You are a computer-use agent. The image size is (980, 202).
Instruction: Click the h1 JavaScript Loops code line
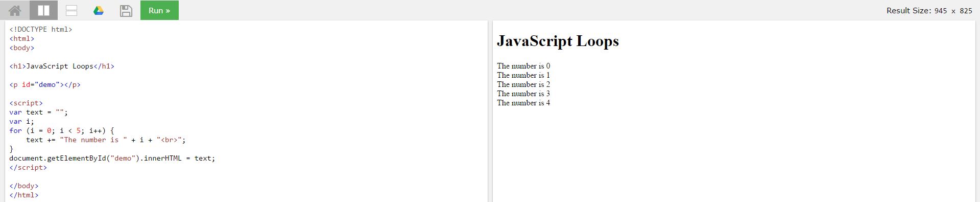62,66
